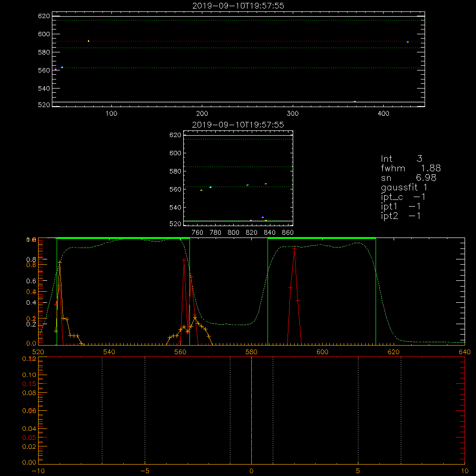Viewport: 476px width, 476px height.
Task: Click orange y-axis label 0.08 on the bottom plot
Action: (29, 393)
